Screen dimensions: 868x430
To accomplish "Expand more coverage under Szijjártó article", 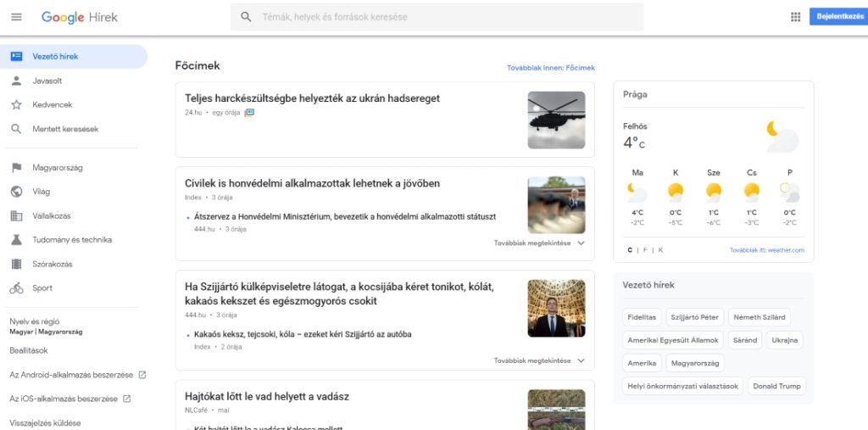I will [x=539, y=360].
